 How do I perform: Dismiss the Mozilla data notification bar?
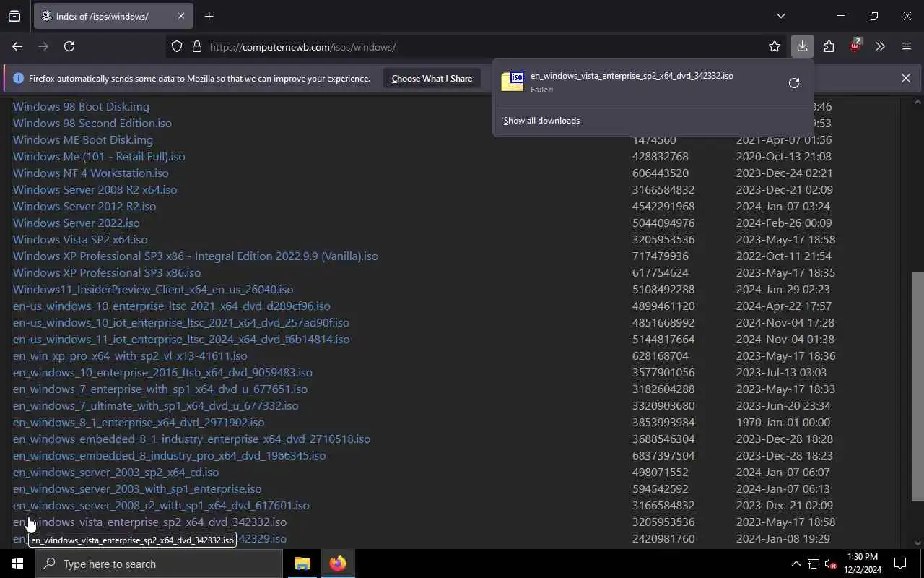tap(906, 78)
